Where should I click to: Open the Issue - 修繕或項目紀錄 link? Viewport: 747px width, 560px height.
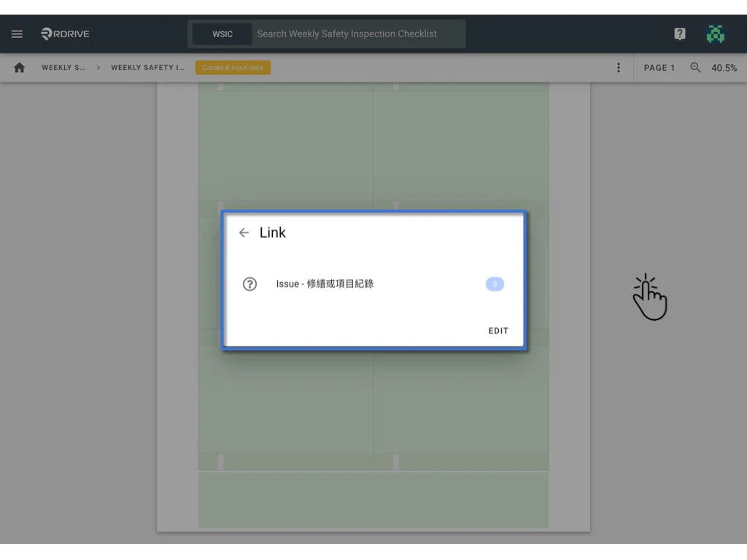tap(325, 284)
